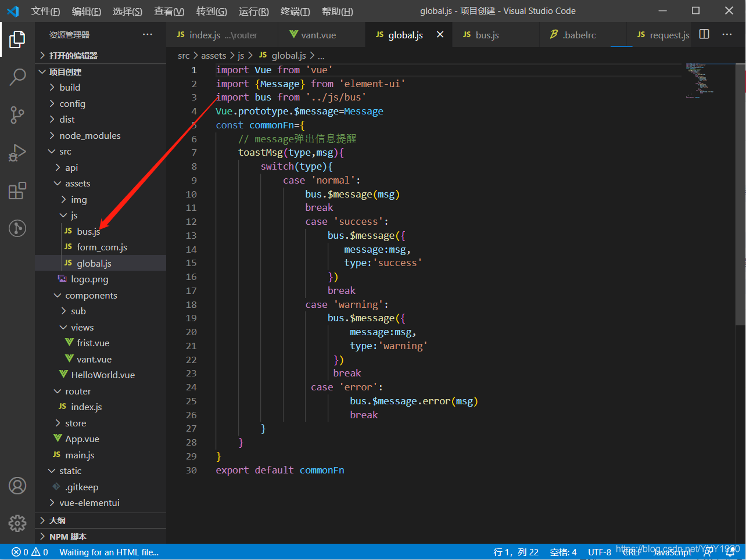Viewport: 746px width, 560px height.
Task: Open the Manage gear icon
Action: point(17,523)
